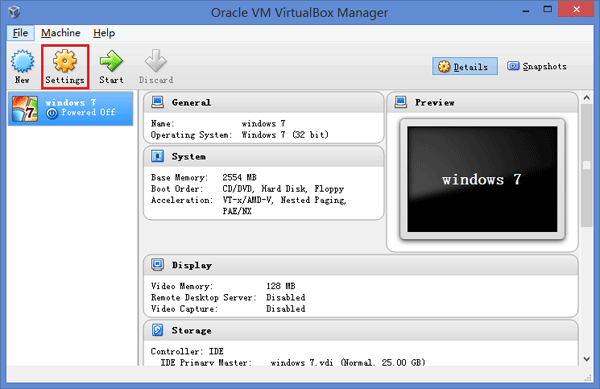Open the System section header
Screen dimensions: 600x389
[x=264, y=156]
